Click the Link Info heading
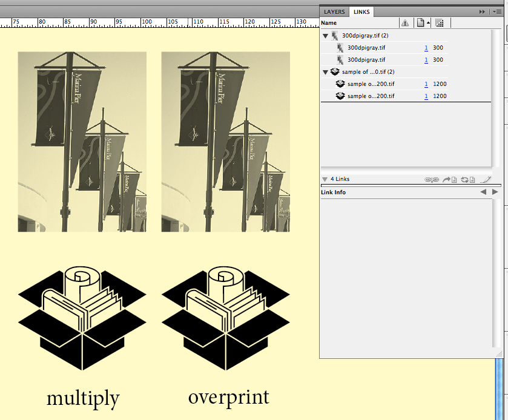This screenshot has height=420, width=508. [x=333, y=192]
